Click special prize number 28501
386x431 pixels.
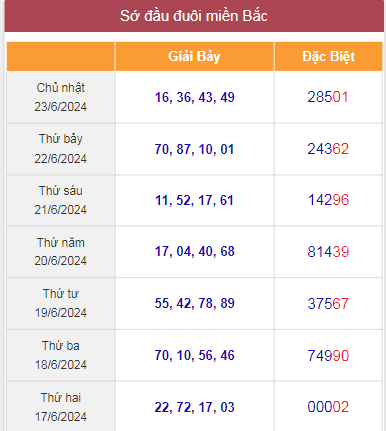pos(328,97)
